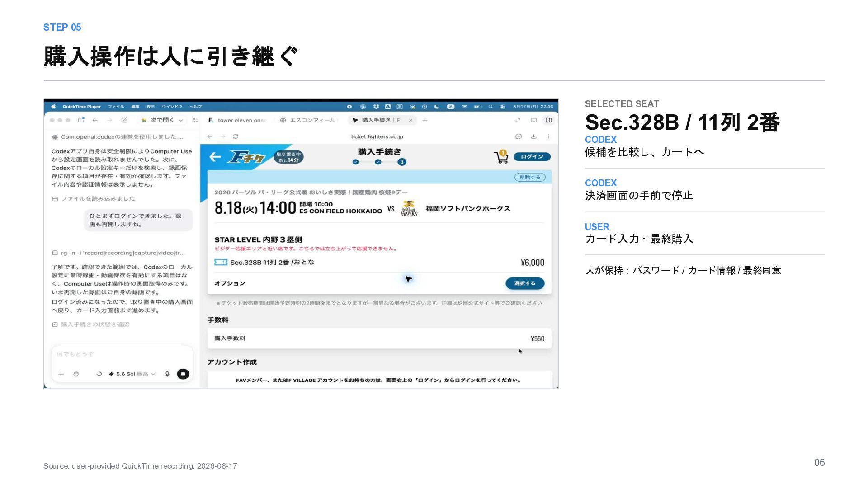
Task: Click the add-comment bubble icon near address bar
Action: [x=519, y=136]
